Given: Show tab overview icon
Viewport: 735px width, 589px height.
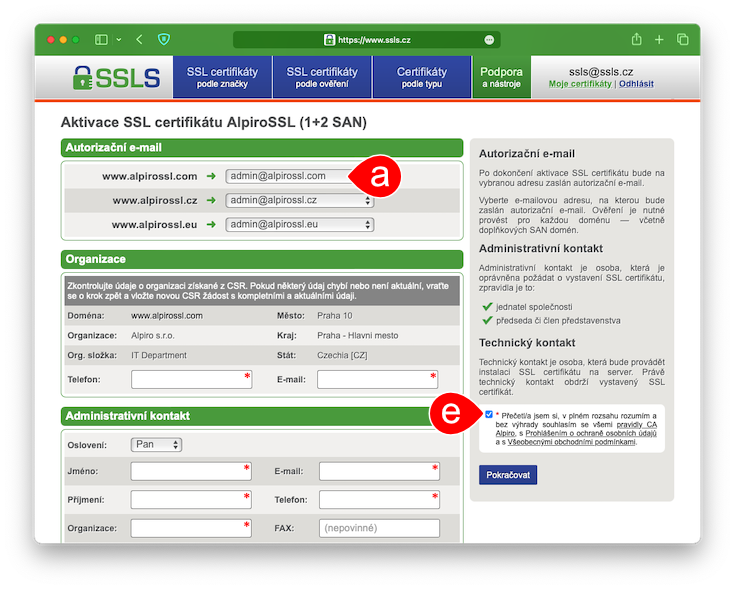Looking at the screenshot, I should point(683,39).
